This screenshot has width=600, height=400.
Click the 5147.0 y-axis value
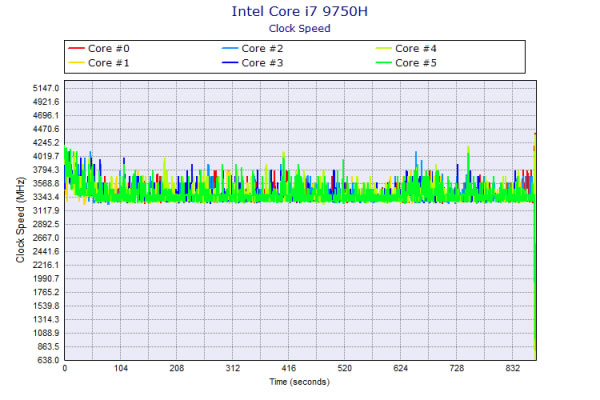point(46,88)
